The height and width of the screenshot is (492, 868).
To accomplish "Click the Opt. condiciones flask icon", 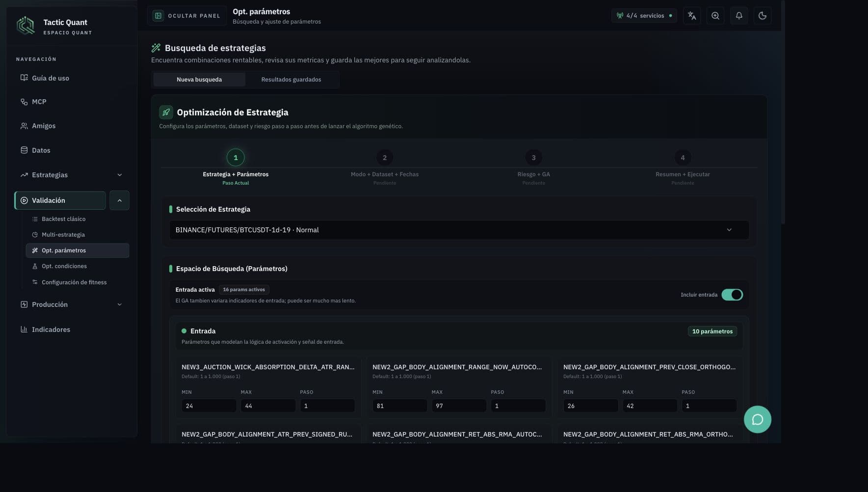I will pos(35,266).
